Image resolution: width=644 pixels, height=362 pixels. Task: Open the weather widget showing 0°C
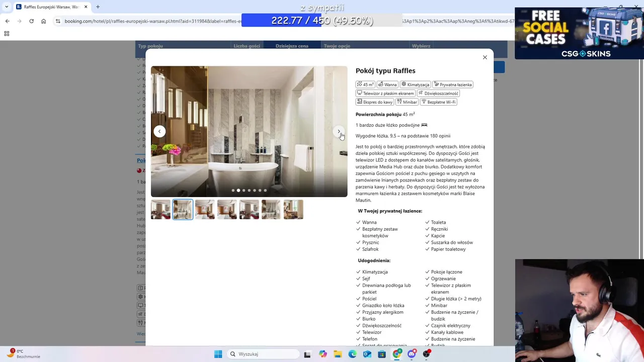pyautogui.click(x=23, y=353)
